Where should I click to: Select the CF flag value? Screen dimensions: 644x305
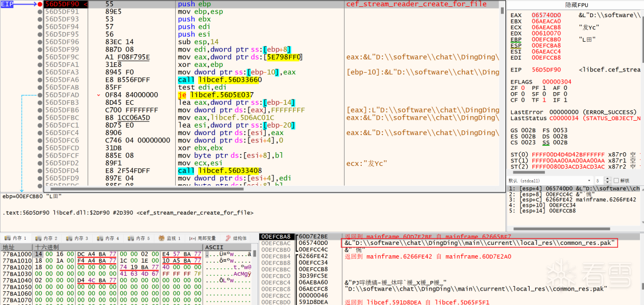point(523,100)
